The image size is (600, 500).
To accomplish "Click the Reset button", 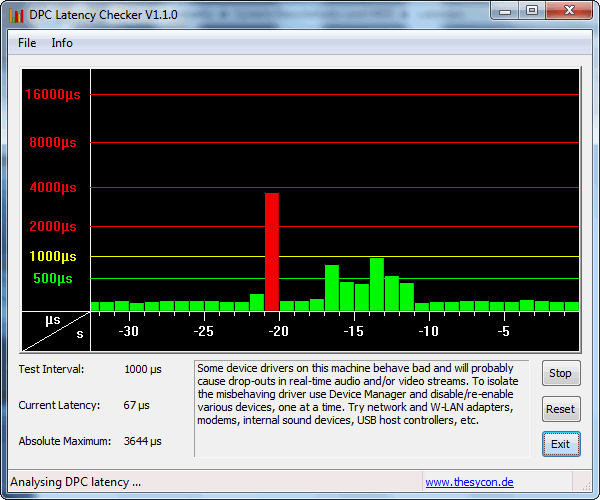I will [561, 409].
